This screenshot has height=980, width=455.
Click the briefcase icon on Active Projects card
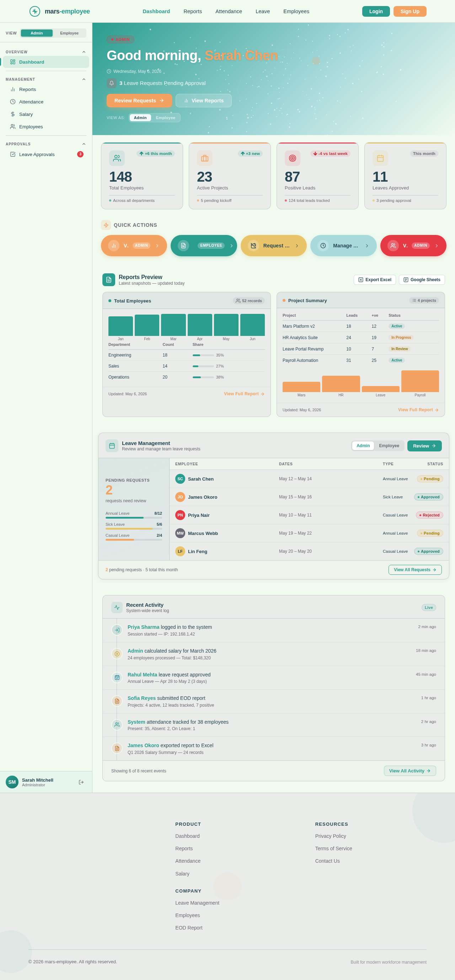click(205, 158)
